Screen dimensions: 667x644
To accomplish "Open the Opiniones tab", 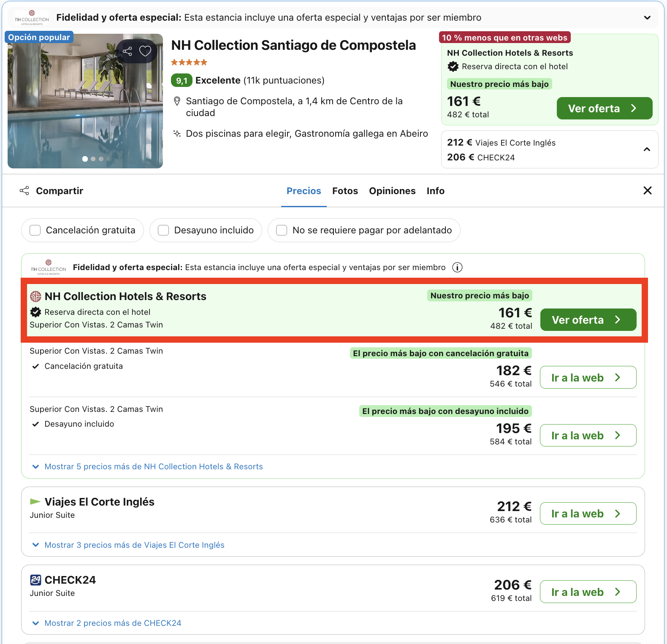I will point(392,191).
